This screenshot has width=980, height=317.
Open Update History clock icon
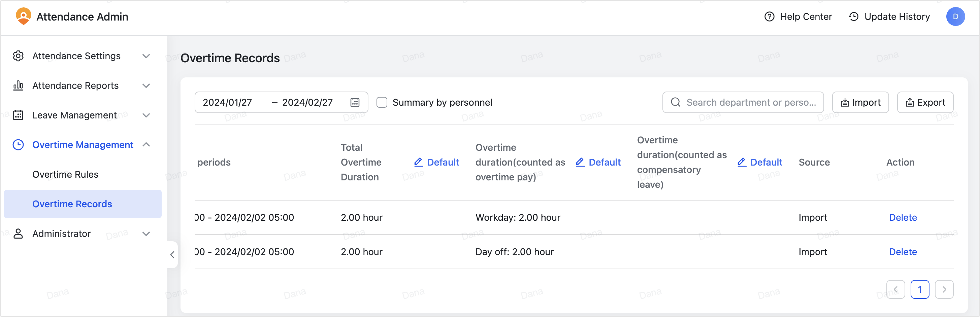coord(853,17)
